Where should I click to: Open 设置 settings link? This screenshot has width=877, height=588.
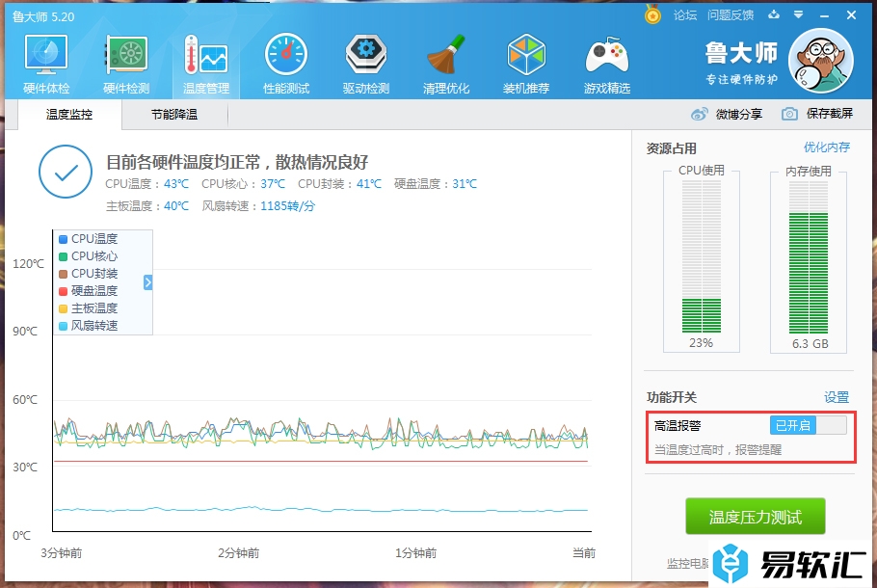(837, 397)
